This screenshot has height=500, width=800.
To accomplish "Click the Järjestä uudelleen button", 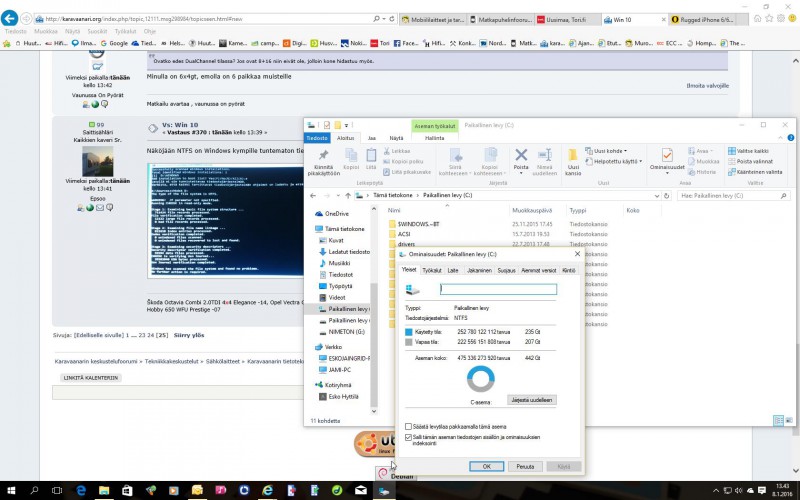I will [531, 399].
